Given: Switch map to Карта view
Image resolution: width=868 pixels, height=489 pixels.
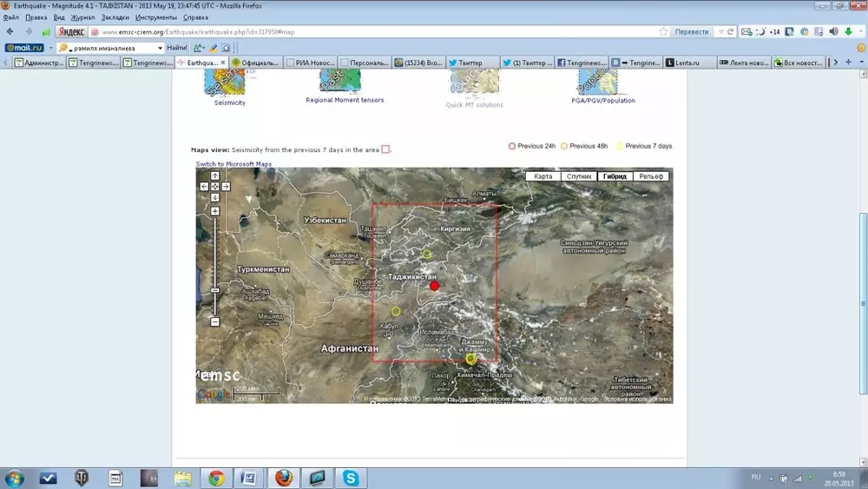Looking at the screenshot, I should point(543,176).
